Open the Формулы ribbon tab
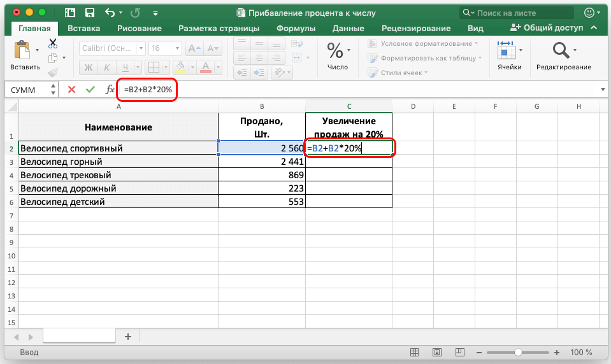 coord(295,28)
